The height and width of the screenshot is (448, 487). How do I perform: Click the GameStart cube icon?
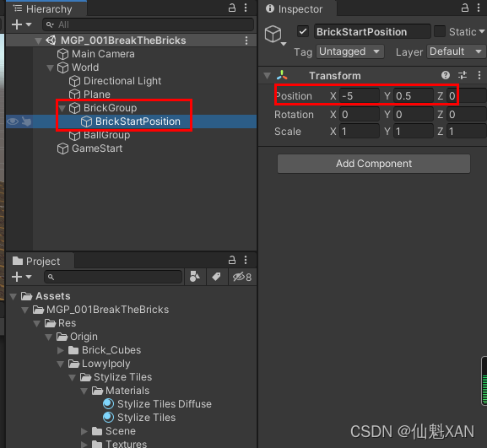62,148
